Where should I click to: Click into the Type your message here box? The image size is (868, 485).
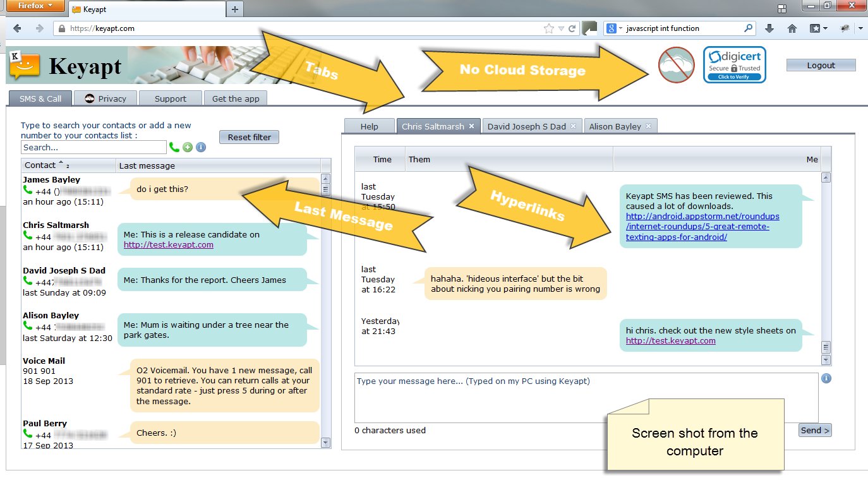click(586, 398)
